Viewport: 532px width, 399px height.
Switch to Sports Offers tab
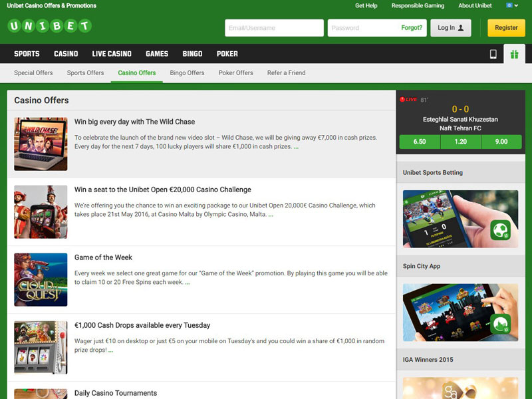pyautogui.click(x=86, y=73)
